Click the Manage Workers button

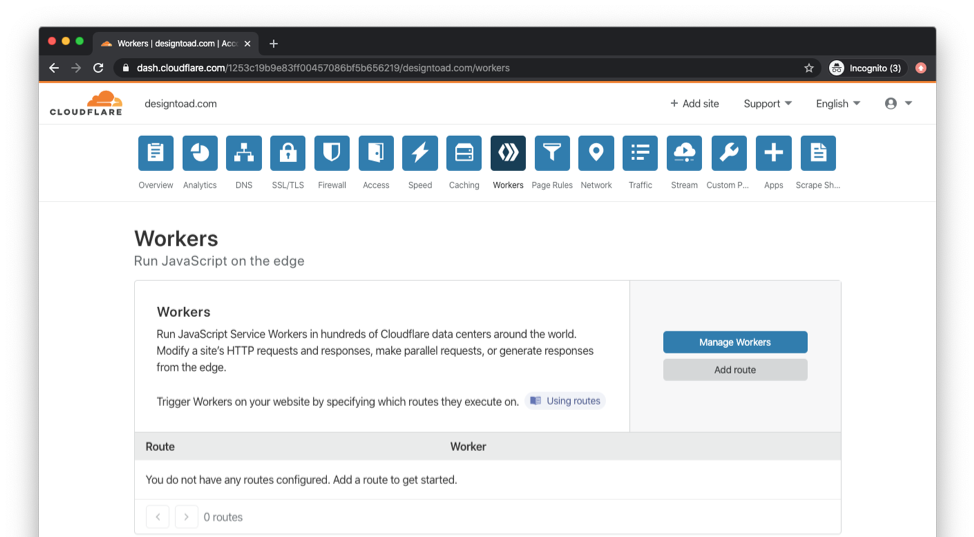735,342
